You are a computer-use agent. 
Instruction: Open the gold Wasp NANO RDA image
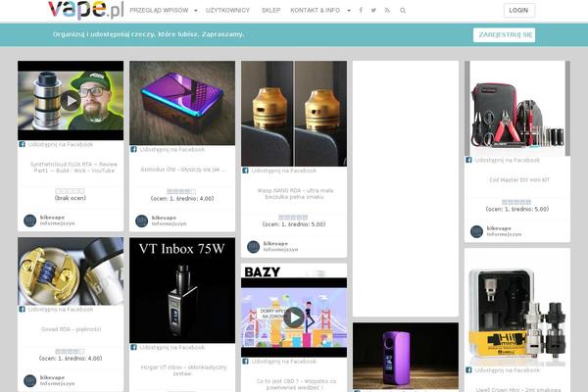point(294,114)
